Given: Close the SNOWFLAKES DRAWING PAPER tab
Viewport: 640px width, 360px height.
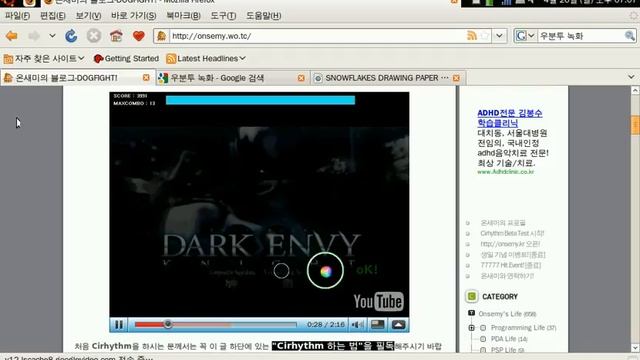Looking at the screenshot, I should pos(456,78).
